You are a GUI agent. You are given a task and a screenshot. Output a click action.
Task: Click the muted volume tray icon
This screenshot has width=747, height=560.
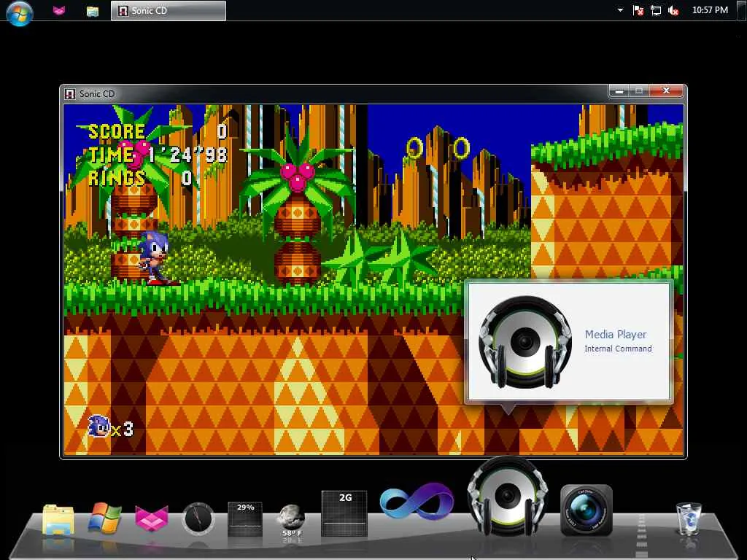pyautogui.click(x=673, y=10)
